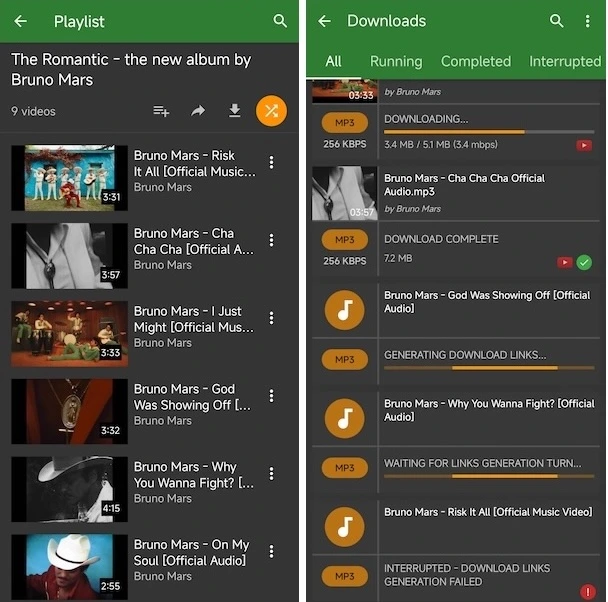The height and width of the screenshot is (602, 608).
Task: Go back from the Downloads screen
Action: click(325, 21)
